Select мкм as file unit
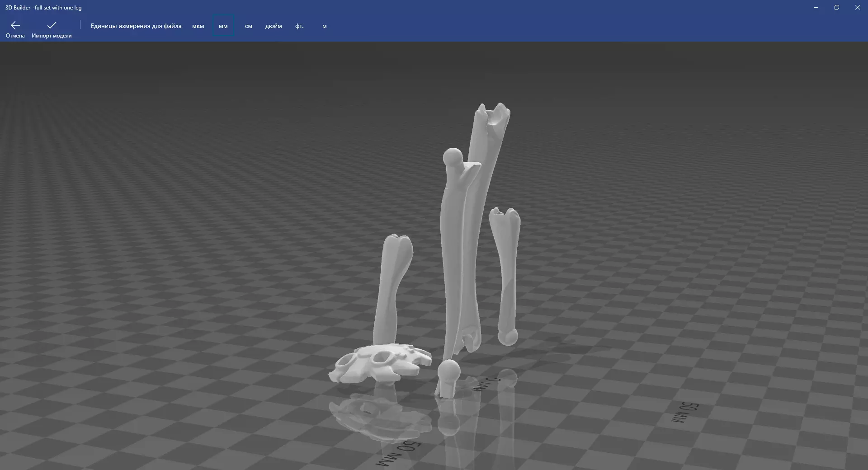868x470 pixels. coord(198,26)
